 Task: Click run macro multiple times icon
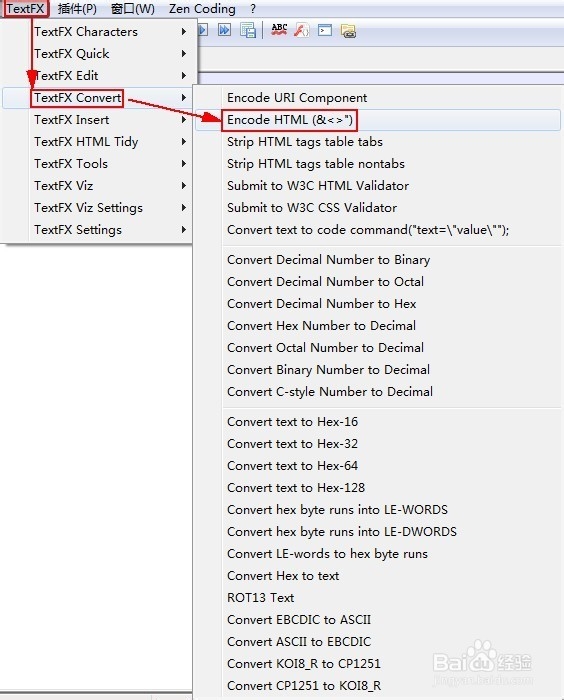[x=224, y=30]
